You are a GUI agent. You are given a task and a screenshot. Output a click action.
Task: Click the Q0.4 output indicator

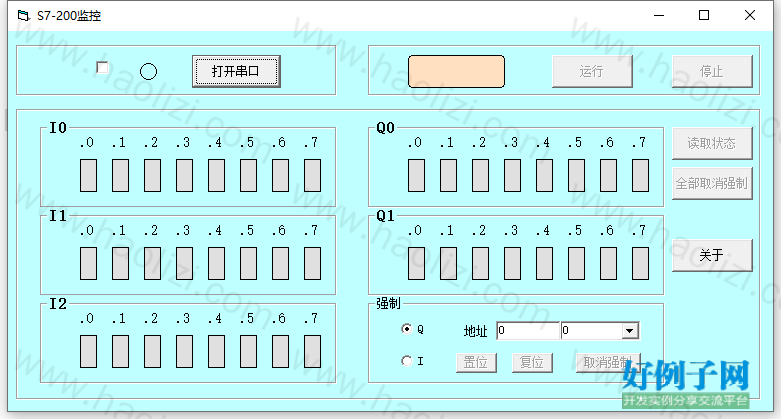click(544, 175)
